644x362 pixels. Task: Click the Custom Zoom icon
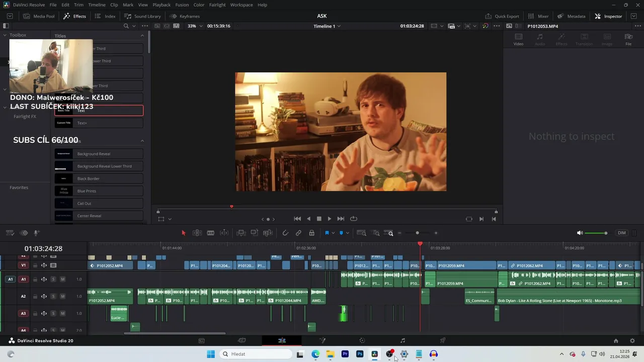pos(389,233)
